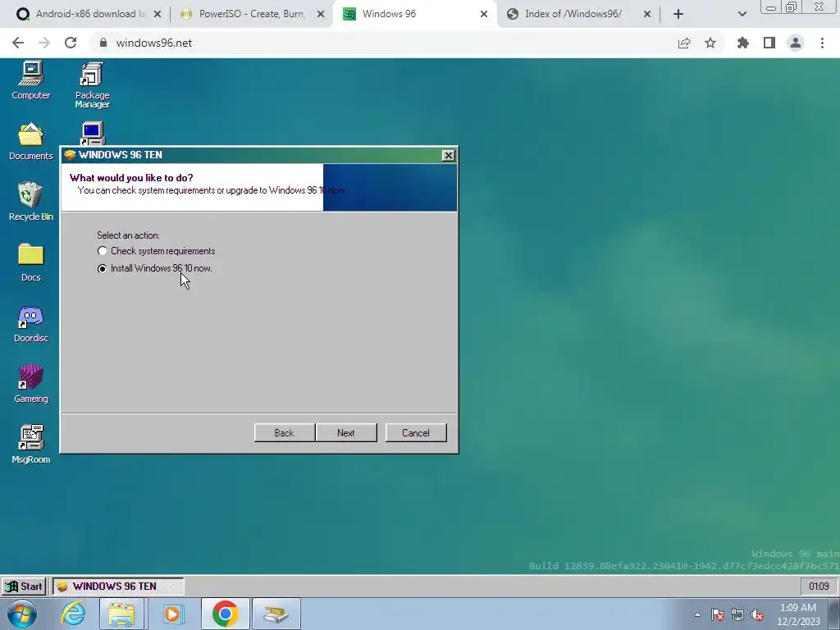Click the Windows 96 taskbar clock 01:09
This screenshot has height=630, width=840.
(819, 586)
